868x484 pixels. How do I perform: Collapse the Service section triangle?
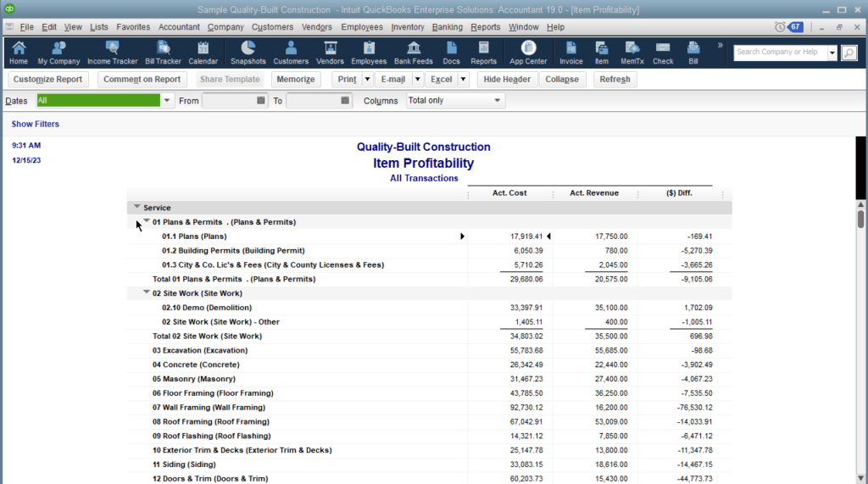[x=136, y=207]
